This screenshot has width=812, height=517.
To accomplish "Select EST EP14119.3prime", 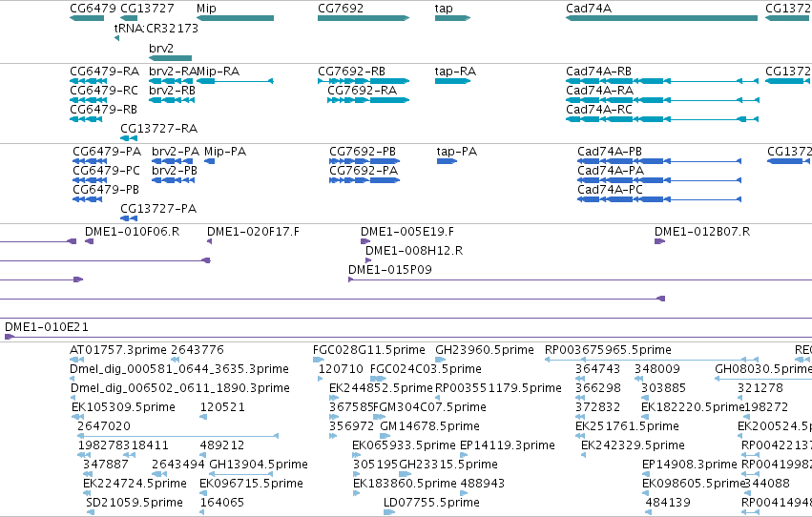I will point(463,455).
